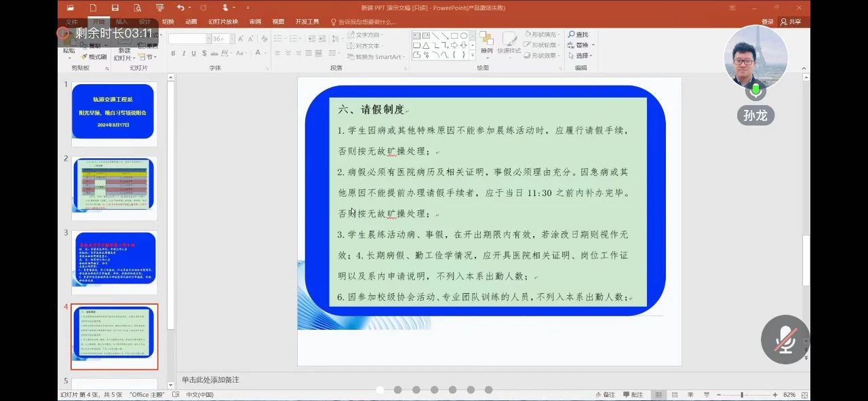Click the 备注 notes icon in status bar
This screenshot has height=401, width=868.
click(x=605, y=394)
